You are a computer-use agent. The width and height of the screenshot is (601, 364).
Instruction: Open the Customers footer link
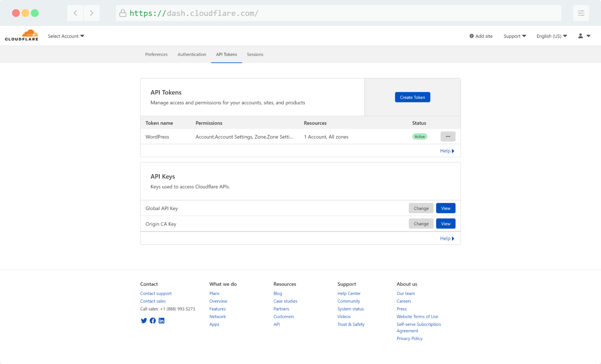283,316
